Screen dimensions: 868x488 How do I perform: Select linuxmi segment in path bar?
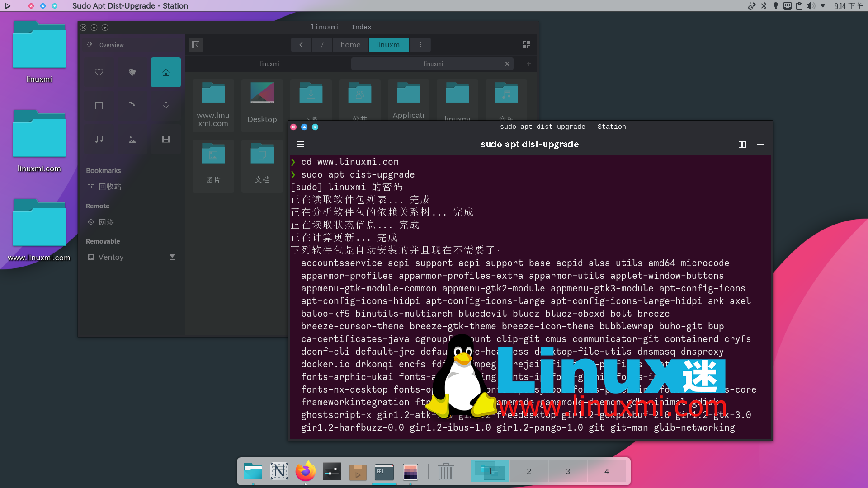point(389,45)
